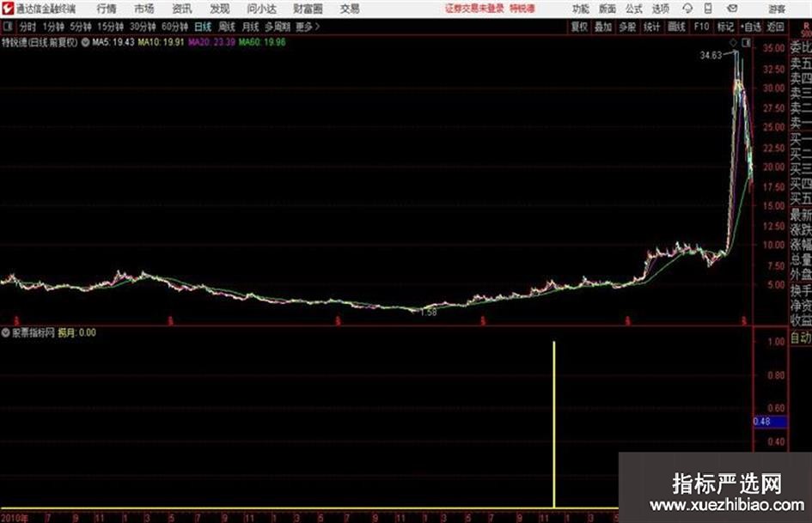Click the 标记 mark toolbar button
The width and height of the screenshot is (812, 523).
pyautogui.click(x=725, y=27)
